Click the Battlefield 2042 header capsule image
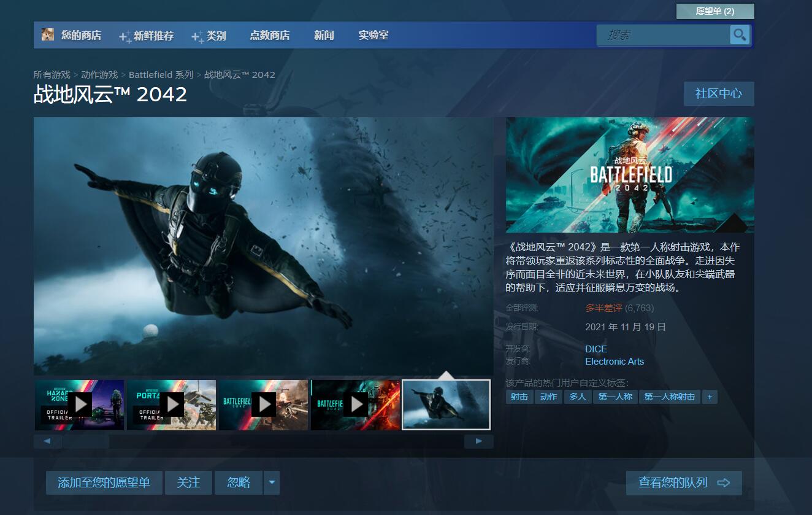The width and height of the screenshot is (812, 515). (x=630, y=175)
